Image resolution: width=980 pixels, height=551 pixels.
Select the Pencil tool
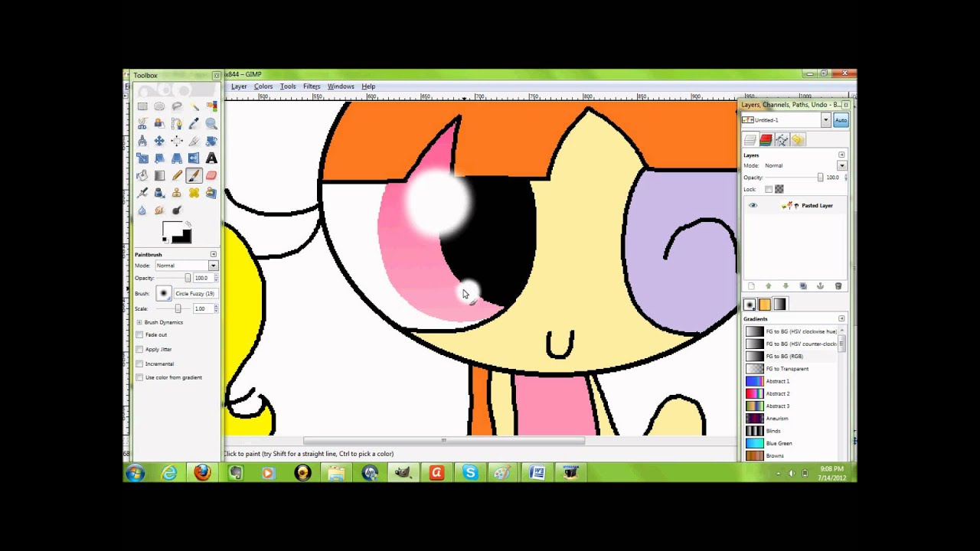pos(177,175)
